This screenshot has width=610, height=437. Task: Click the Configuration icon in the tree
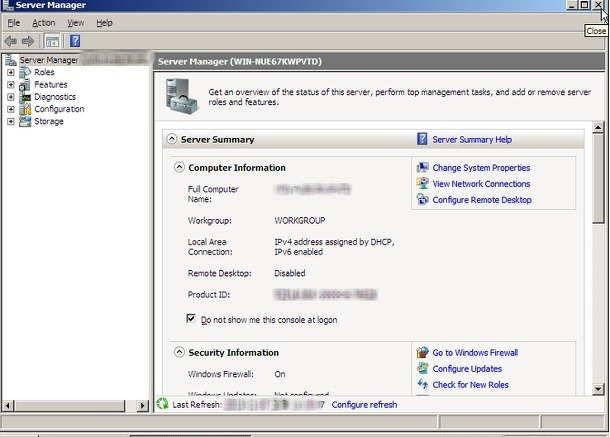(25, 109)
